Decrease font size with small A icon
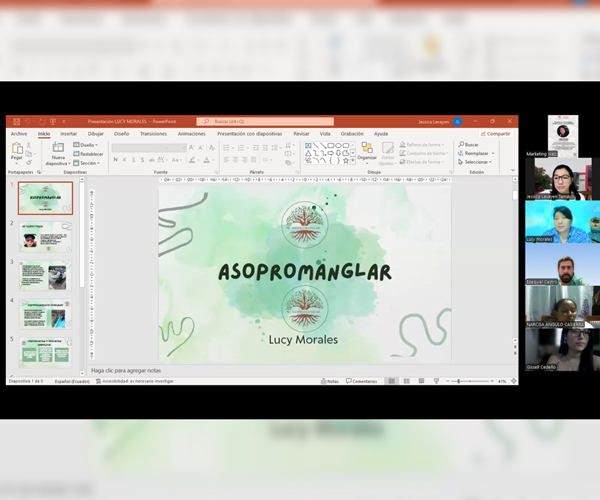This screenshot has height=500, width=600. [201, 148]
